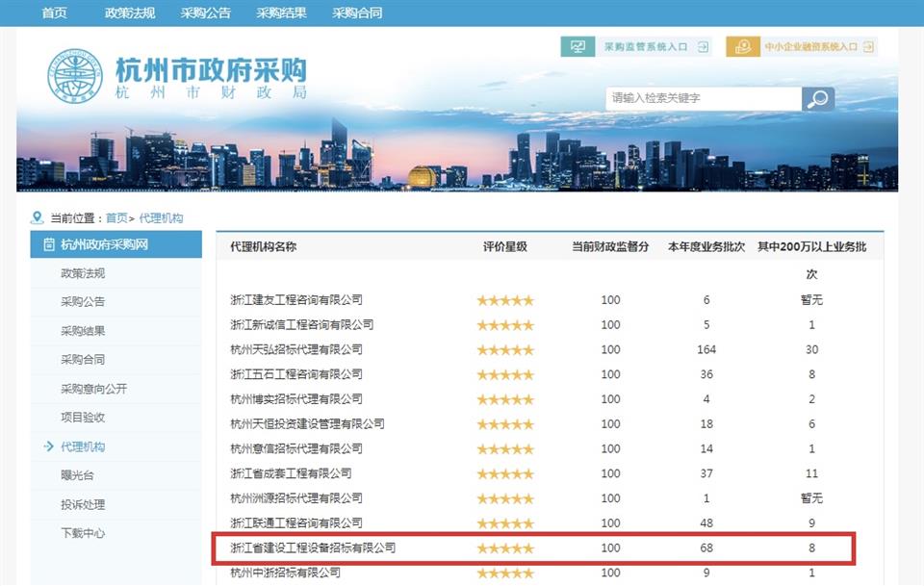Select 采购意向公开 in the left sidebar
The image size is (924, 586).
coord(93,389)
